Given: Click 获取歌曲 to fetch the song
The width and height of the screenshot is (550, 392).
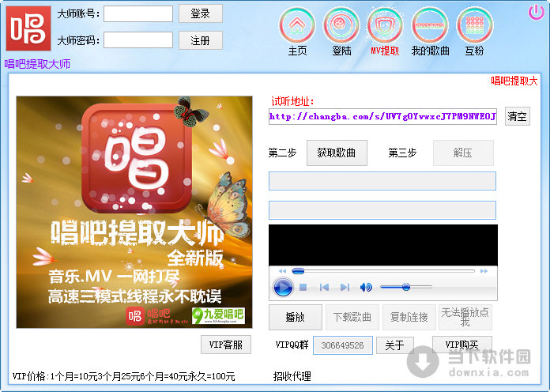Looking at the screenshot, I should point(337,153).
